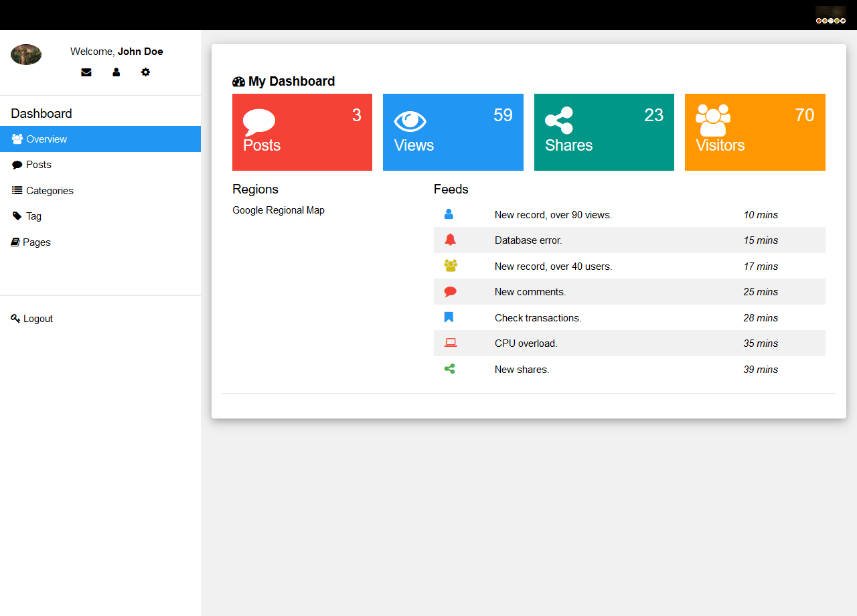The image size is (857, 616).
Task: Click the envelope messages icon
Action: click(x=86, y=72)
